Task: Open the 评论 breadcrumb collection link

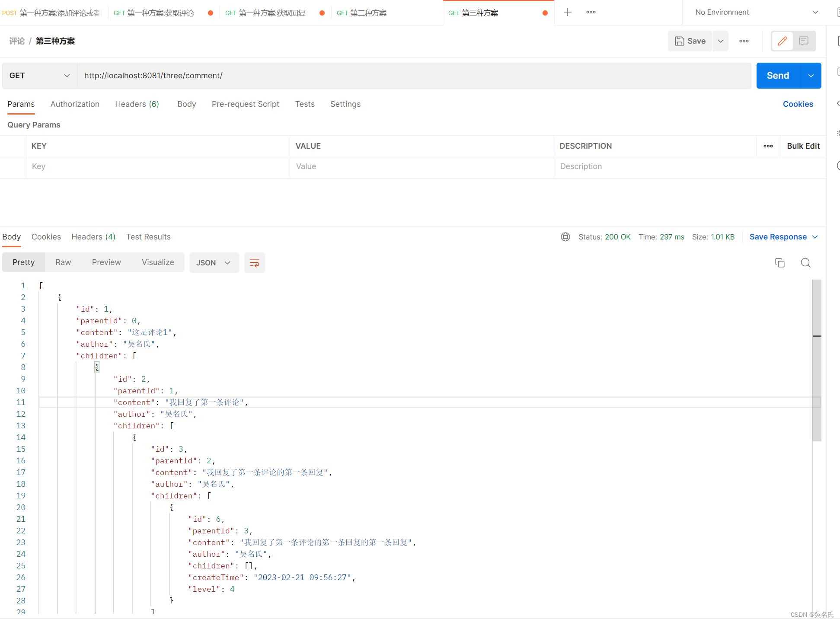Action: [x=17, y=41]
